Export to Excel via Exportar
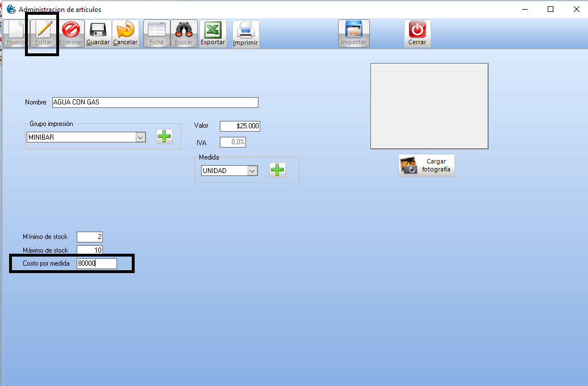The width and height of the screenshot is (588, 386). pyautogui.click(x=212, y=33)
